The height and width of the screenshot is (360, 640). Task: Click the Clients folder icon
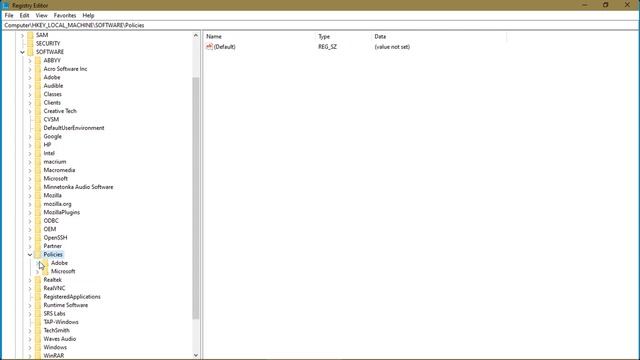(38, 103)
